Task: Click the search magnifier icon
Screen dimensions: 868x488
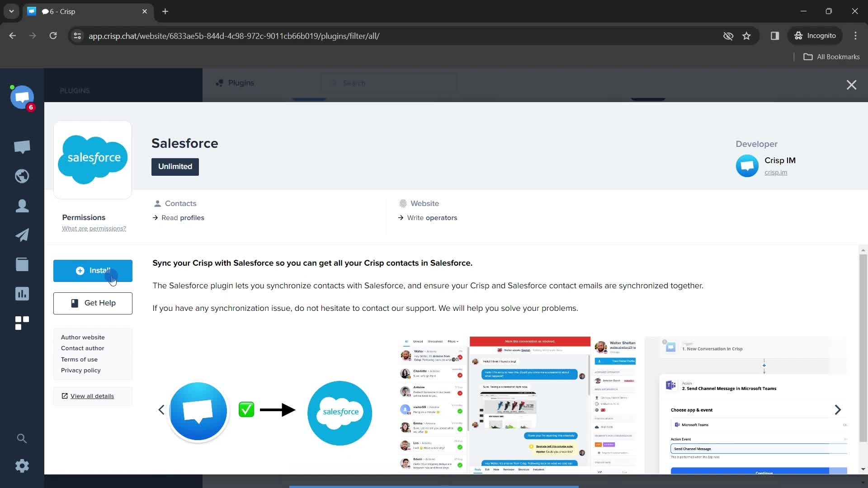Action: 22,439
